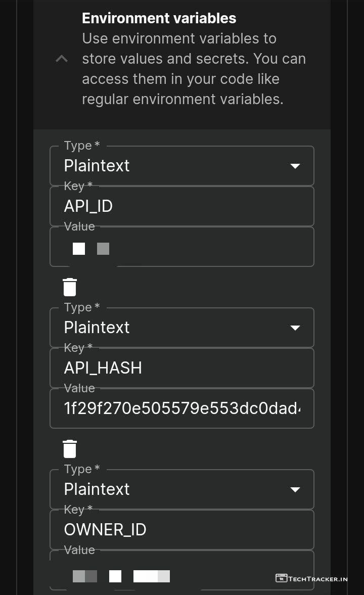Focus the Key field containing OWNER_ID
This screenshot has height=595, width=364.
[181, 530]
